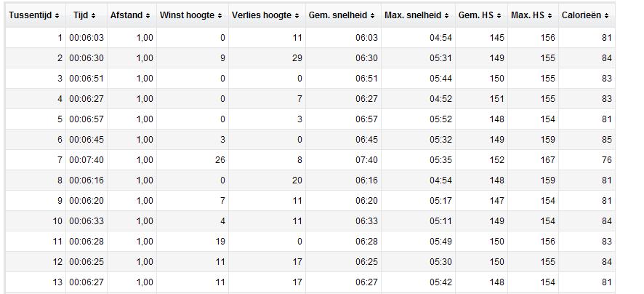Viewport: 644px width, 294px height.
Task: Select lap 7 time 00:07:40
Action: coord(86,159)
